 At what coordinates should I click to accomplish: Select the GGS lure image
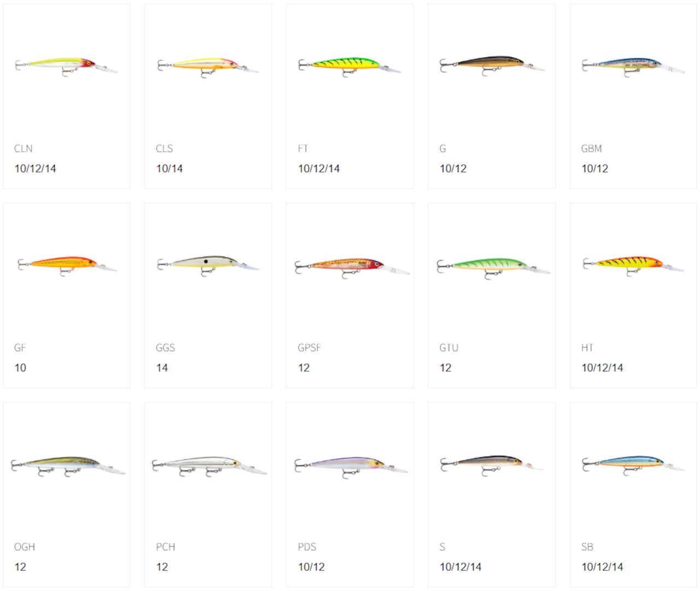point(208,266)
